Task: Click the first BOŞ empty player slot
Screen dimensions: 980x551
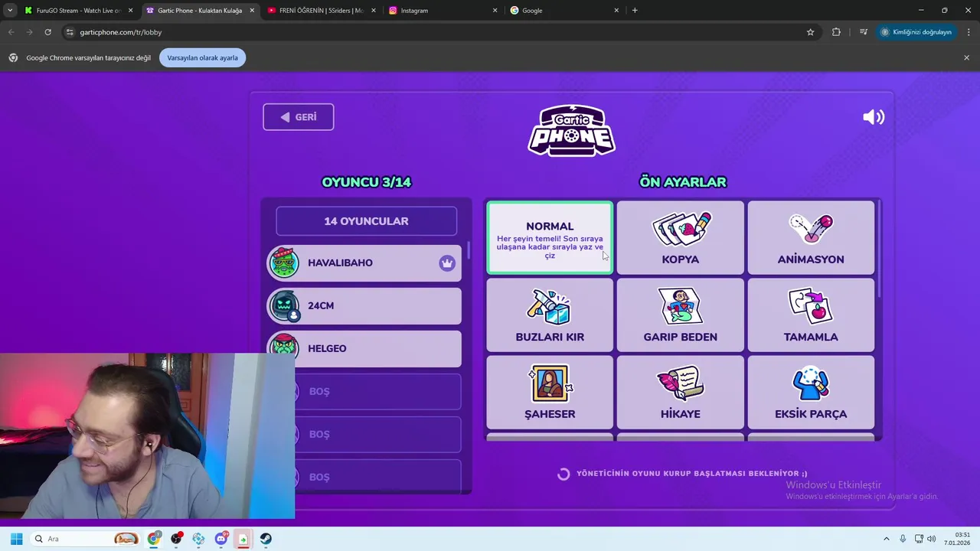Action: [x=364, y=391]
